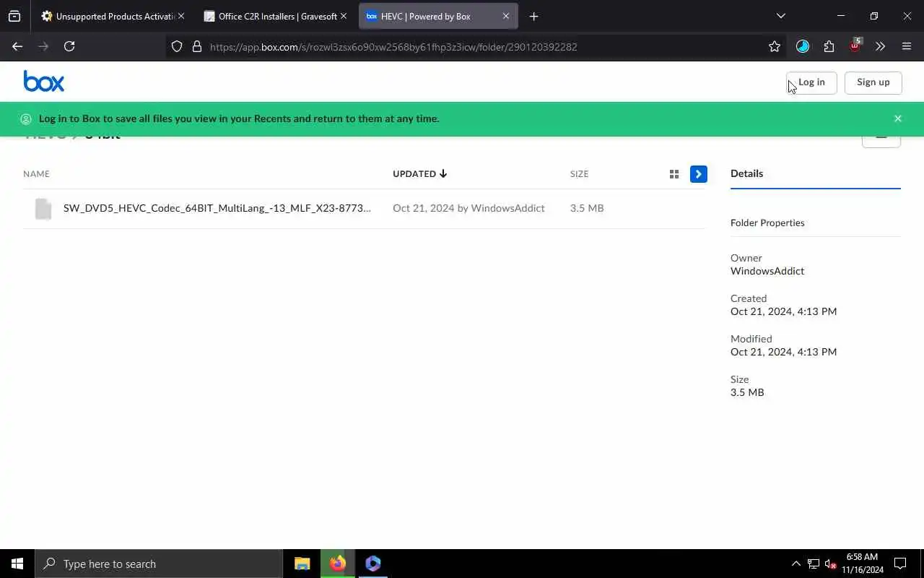Collapse the details sidebar with blue arrow
Screen dimensions: 924x578
coord(698,174)
